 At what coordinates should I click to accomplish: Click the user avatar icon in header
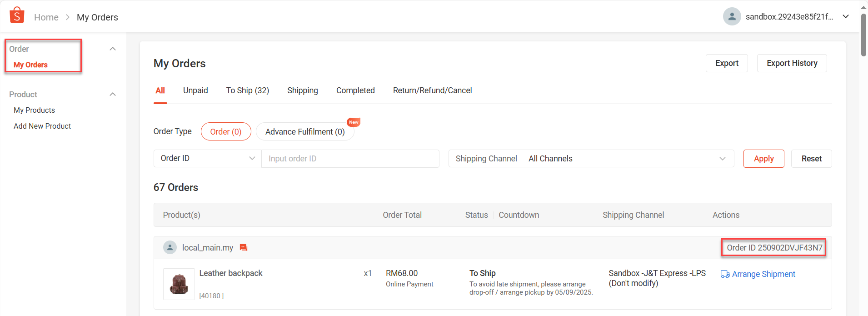coord(732,17)
